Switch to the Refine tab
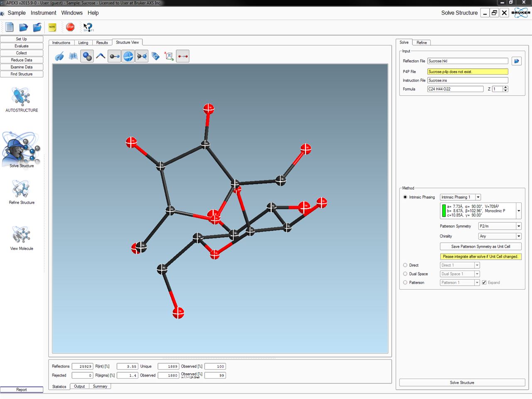Screen dimensions: 532x399 click(421, 43)
